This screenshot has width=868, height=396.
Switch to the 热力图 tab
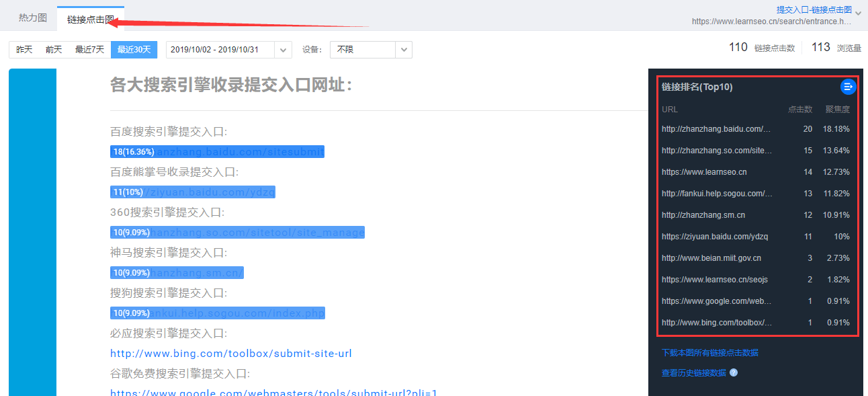[x=33, y=18]
